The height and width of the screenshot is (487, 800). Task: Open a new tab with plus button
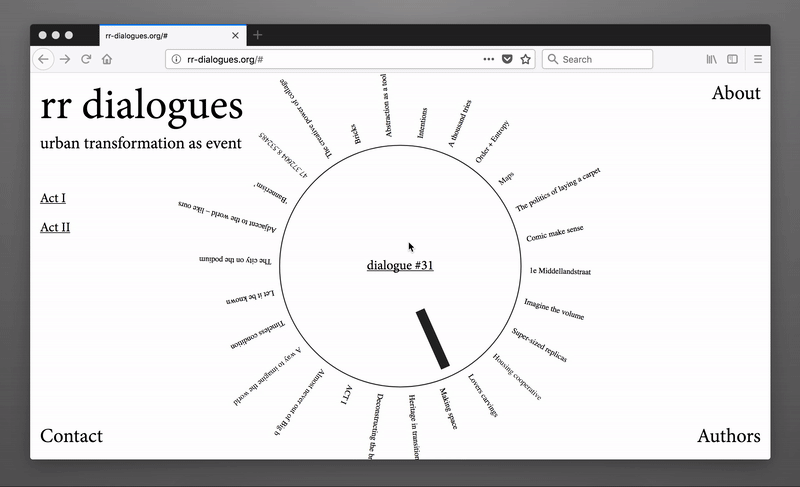click(x=258, y=35)
